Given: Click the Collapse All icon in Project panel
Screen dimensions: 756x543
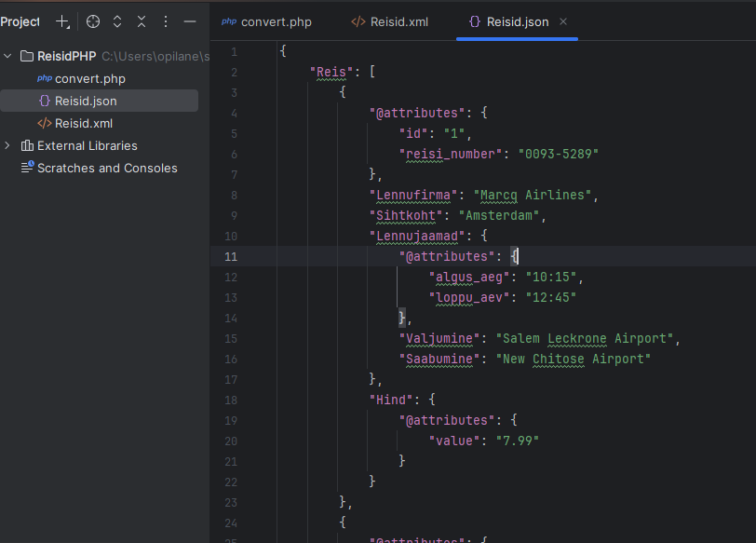Looking at the screenshot, I should pos(142,21).
